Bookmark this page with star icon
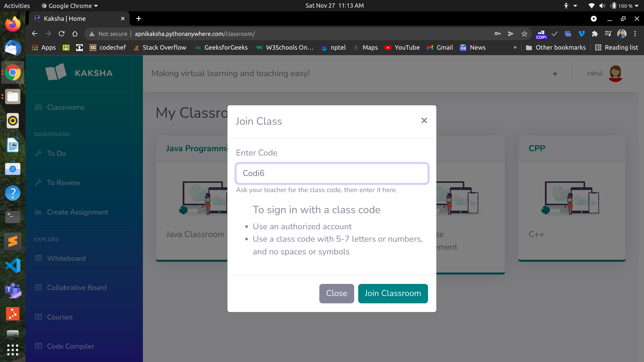The height and width of the screenshot is (362, 644). (524, 34)
